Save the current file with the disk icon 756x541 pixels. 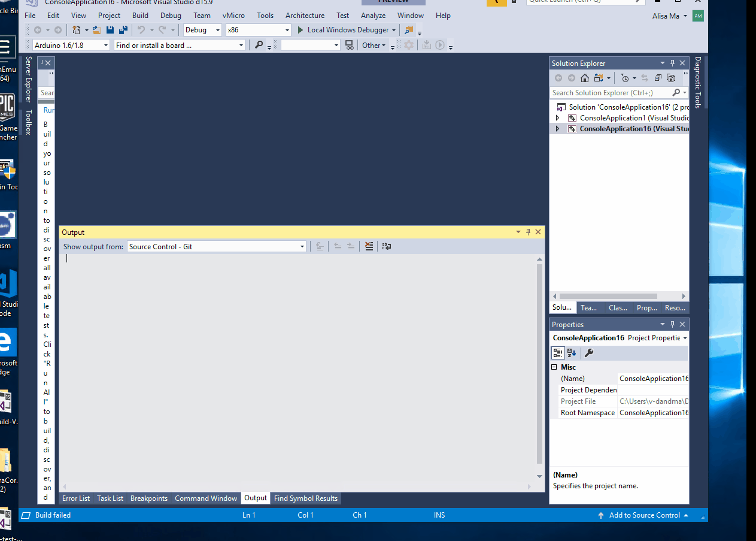click(x=110, y=30)
